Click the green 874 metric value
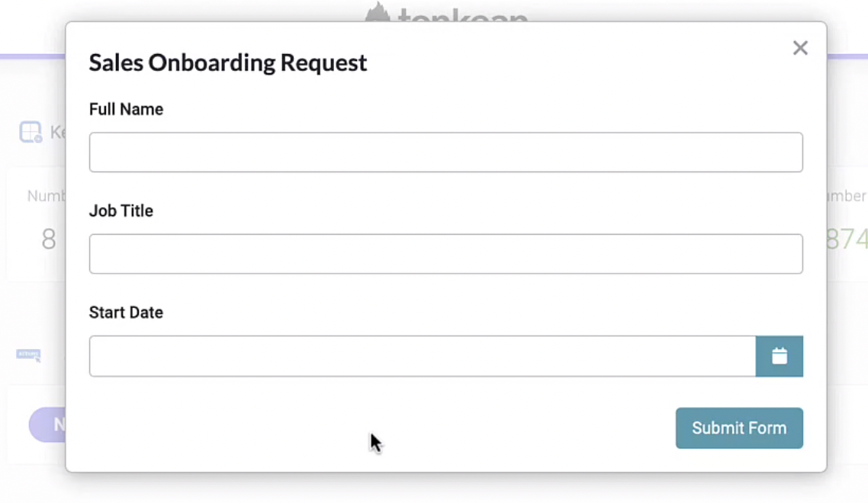The width and height of the screenshot is (868, 503). [847, 239]
